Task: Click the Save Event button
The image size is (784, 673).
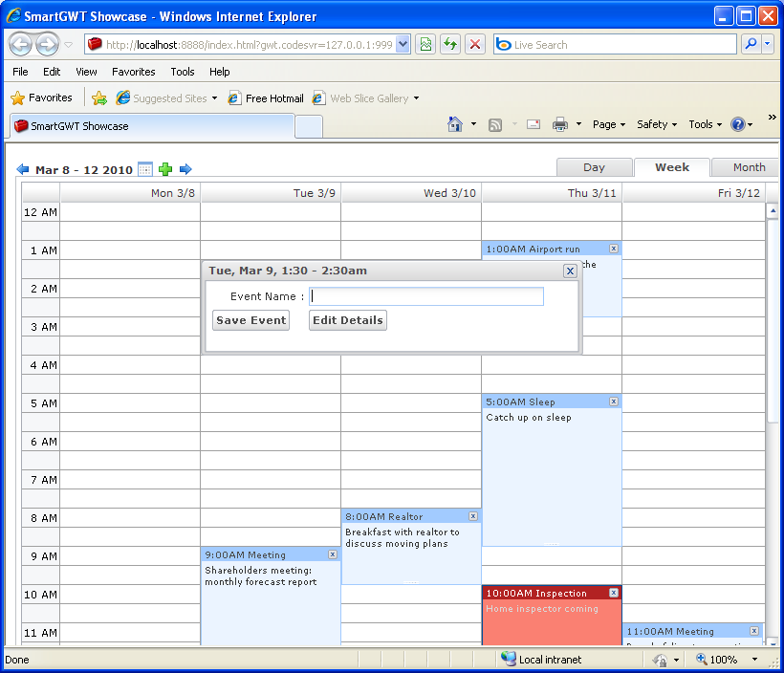Action: tap(251, 320)
